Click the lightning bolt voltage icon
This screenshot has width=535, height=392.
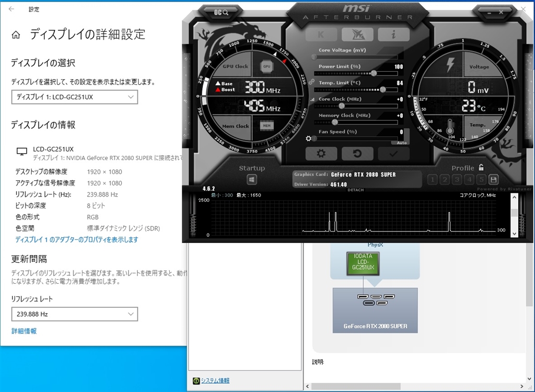point(450,64)
